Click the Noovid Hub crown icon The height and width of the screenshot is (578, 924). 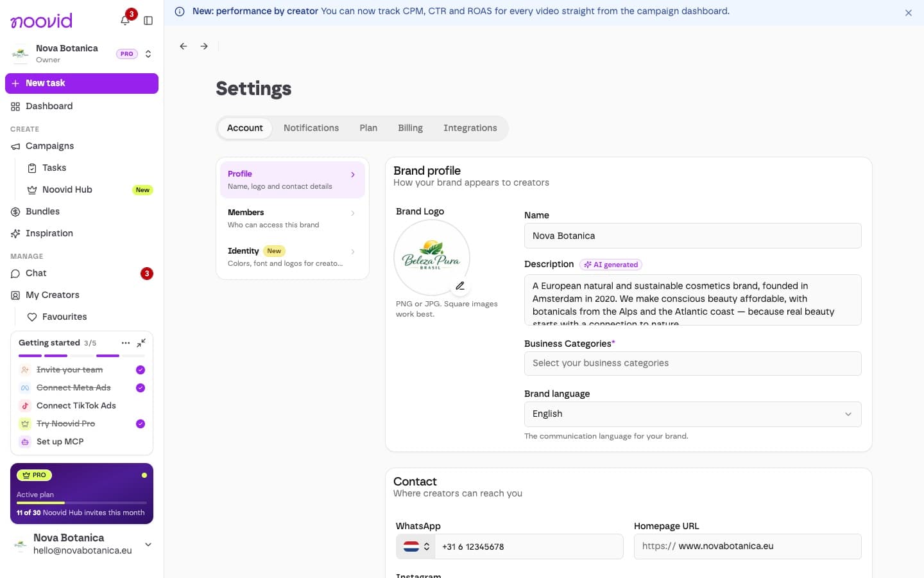(32, 190)
